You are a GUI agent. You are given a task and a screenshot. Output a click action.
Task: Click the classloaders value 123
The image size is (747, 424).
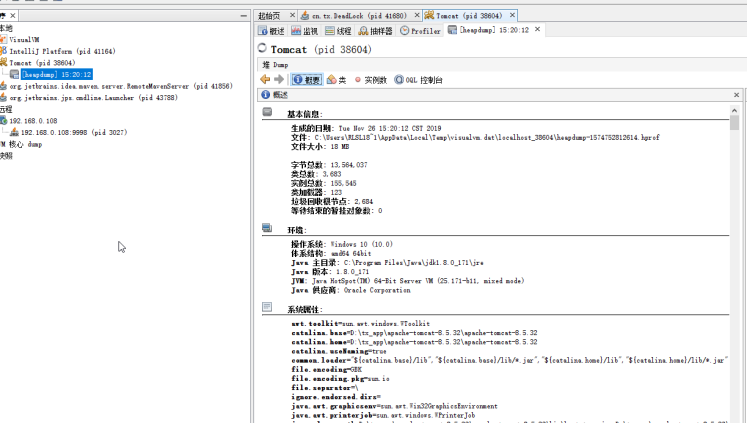[x=336, y=192]
